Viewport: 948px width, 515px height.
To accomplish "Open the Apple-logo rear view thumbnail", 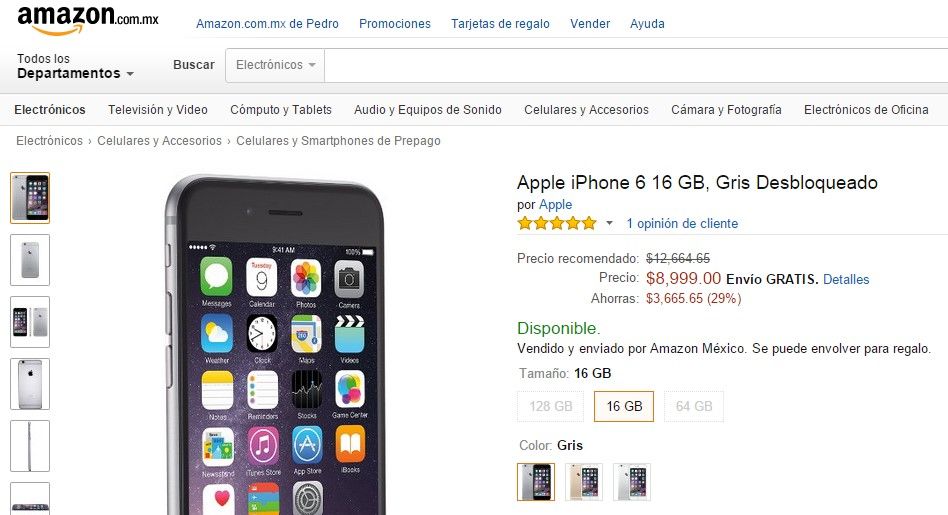I will coord(30,384).
